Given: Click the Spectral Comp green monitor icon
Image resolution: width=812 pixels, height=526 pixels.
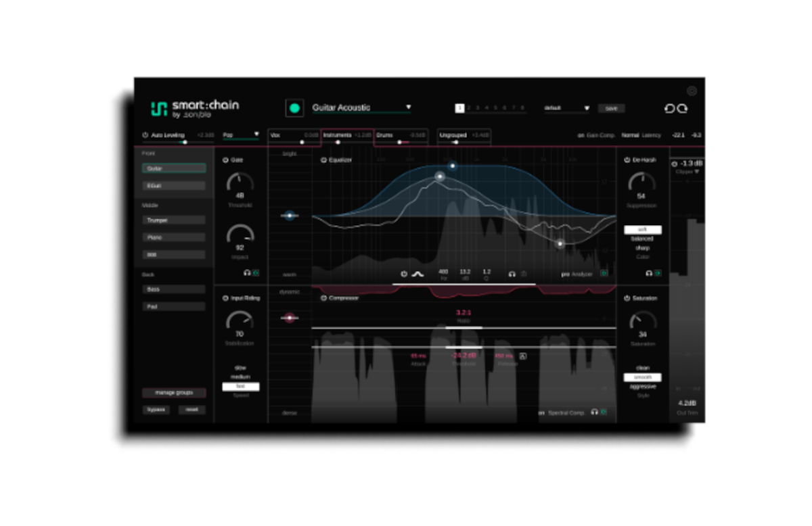Looking at the screenshot, I should pos(604,412).
